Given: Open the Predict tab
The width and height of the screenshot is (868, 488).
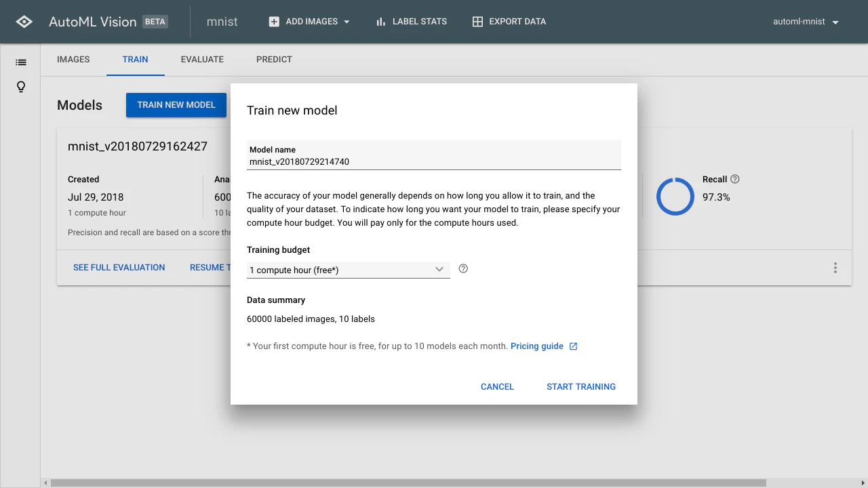Looking at the screenshot, I should tap(274, 60).
